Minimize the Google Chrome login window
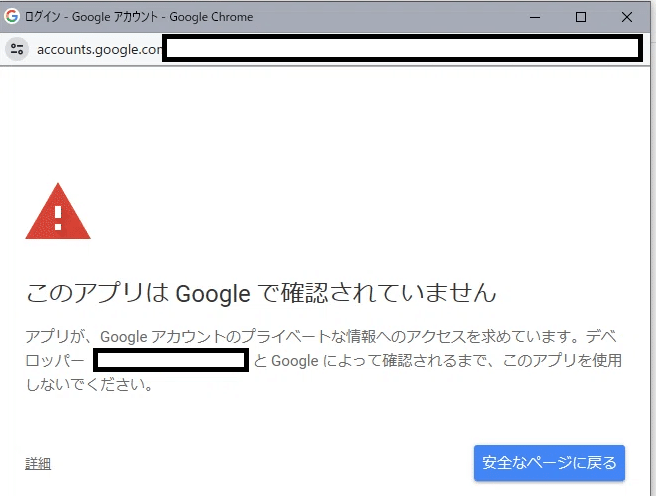This screenshot has height=496, width=659. 535,17
